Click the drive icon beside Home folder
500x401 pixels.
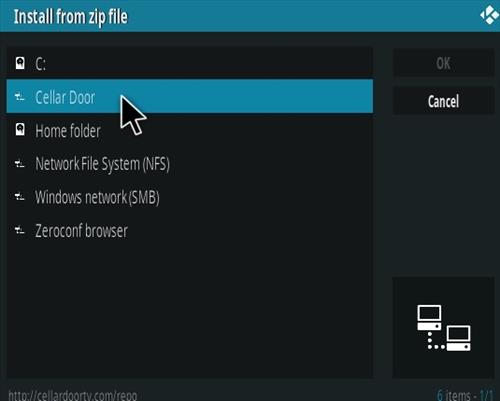pos(20,130)
